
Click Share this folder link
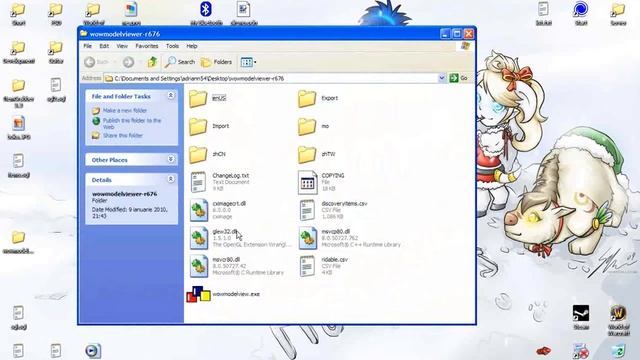122,136
